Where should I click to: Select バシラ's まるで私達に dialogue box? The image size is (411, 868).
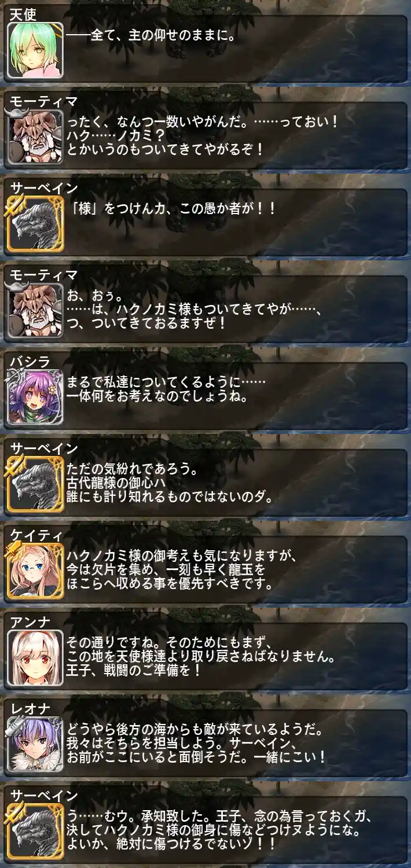point(236,396)
